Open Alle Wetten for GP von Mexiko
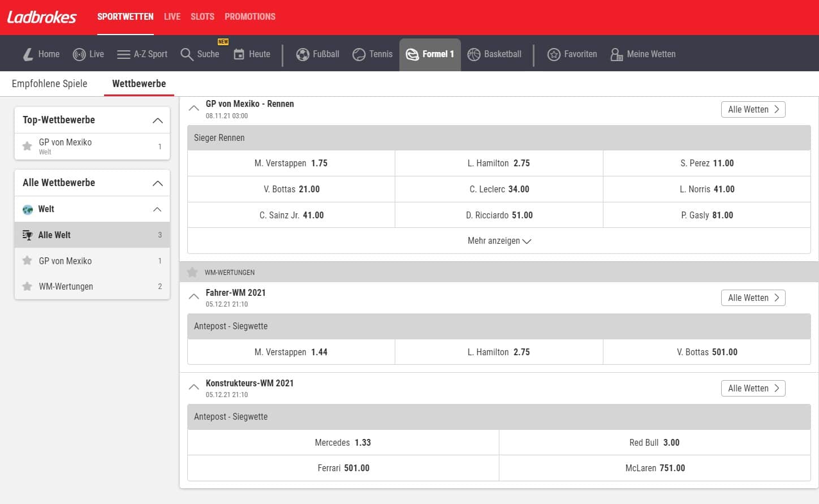This screenshot has height=504, width=819. pos(753,110)
